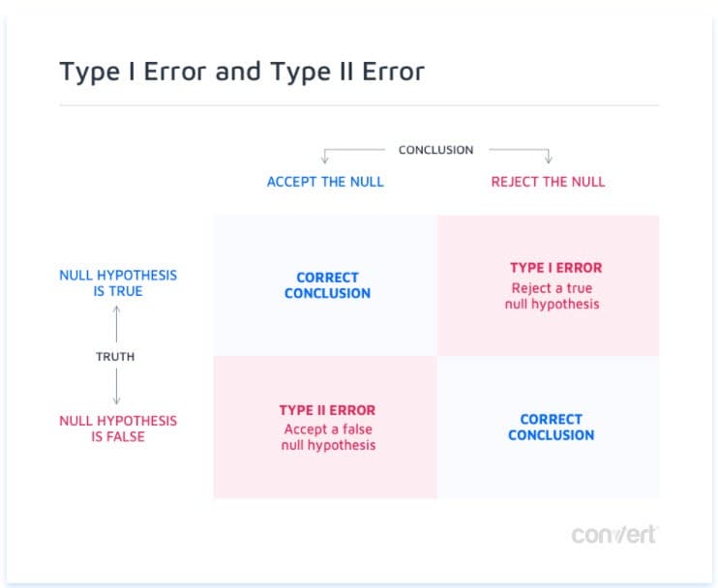Click the upward arrow above the TRUTH label
Image resolution: width=718 pixels, height=588 pixels.
(x=116, y=321)
